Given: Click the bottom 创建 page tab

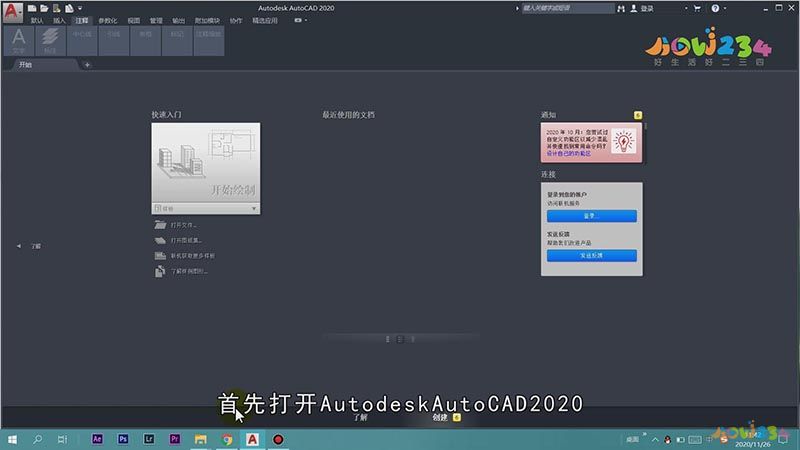Looking at the screenshot, I should 440,417.
